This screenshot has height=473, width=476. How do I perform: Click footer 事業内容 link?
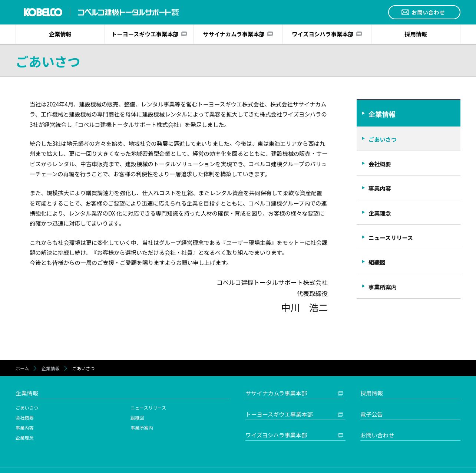24,428
